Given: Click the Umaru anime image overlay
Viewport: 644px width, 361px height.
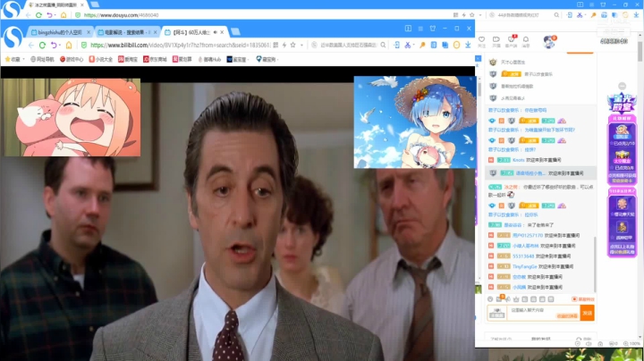Looking at the screenshot, I should pyautogui.click(x=72, y=117).
